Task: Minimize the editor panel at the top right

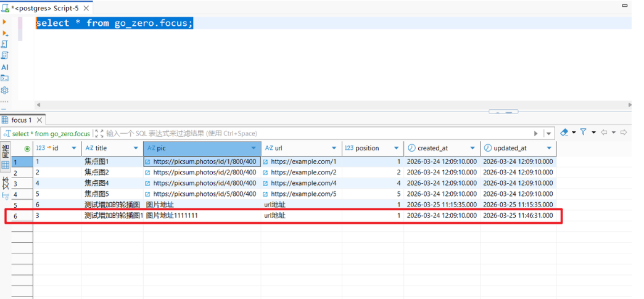Action: (624, 5)
